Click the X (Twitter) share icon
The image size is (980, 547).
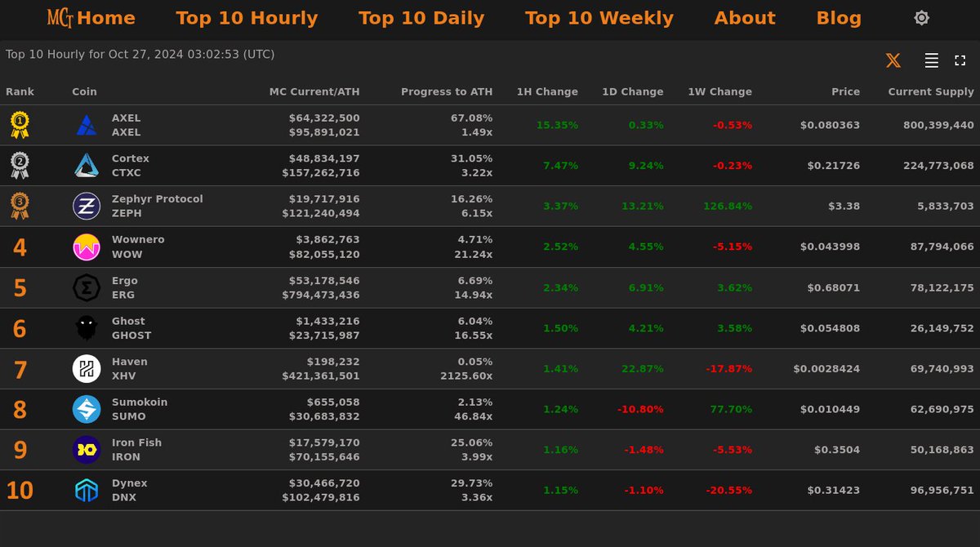tap(893, 60)
